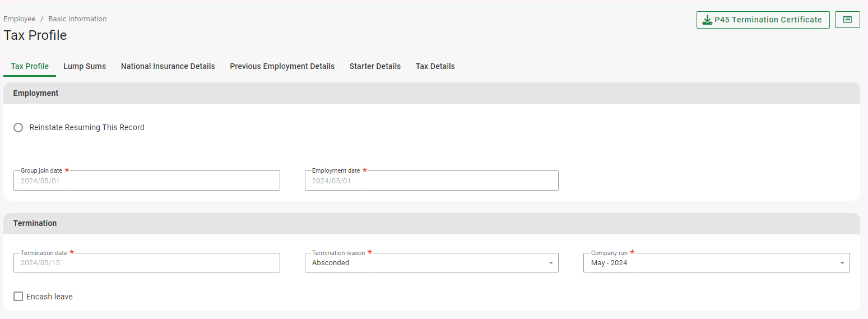Viewport: 868px width, 319px height.
Task: Click the download icon on P45 button
Action: pyautogui.click(x=707, y=20)
